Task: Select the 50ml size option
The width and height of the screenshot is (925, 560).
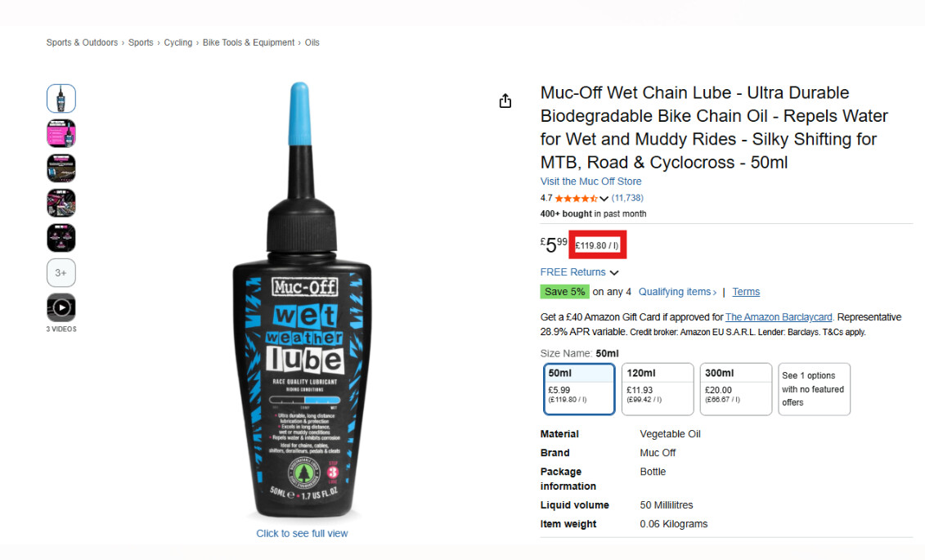Action: point(579,388)
